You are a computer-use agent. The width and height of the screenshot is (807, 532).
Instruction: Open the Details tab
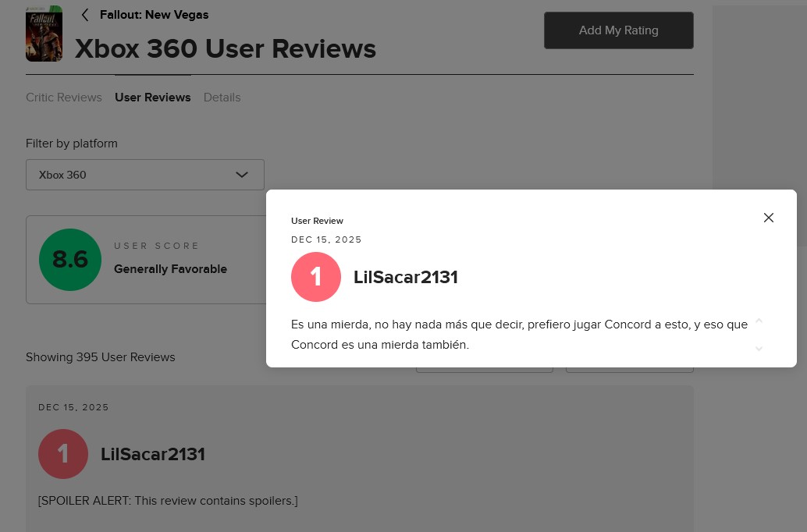tap(222, 98)
